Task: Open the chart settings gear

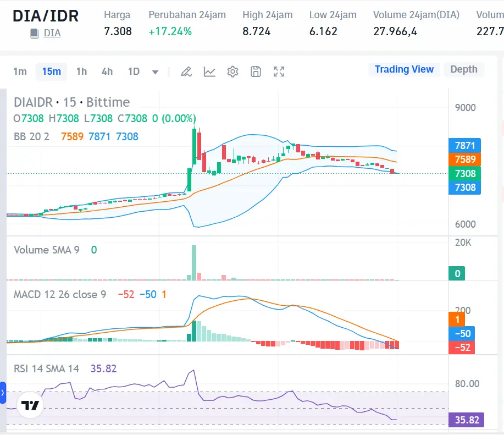Action: tap(232, 71)
